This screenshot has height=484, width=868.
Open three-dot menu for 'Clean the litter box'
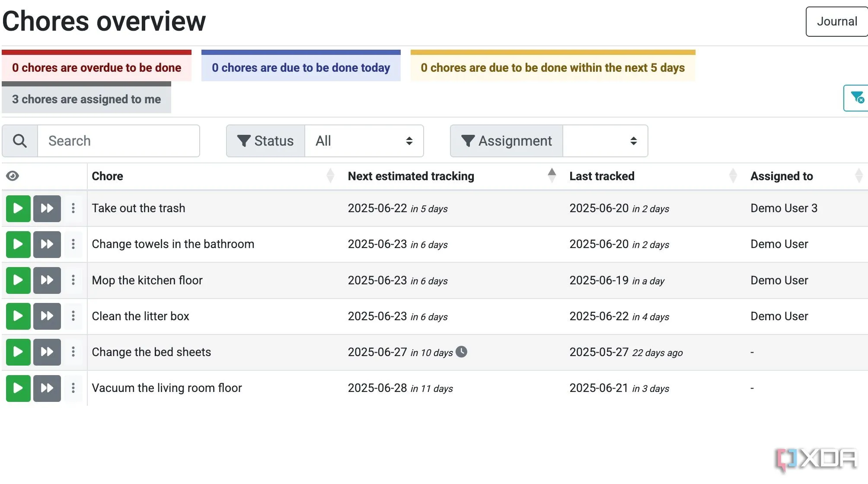pyautogui.click(x=73, y=316)
